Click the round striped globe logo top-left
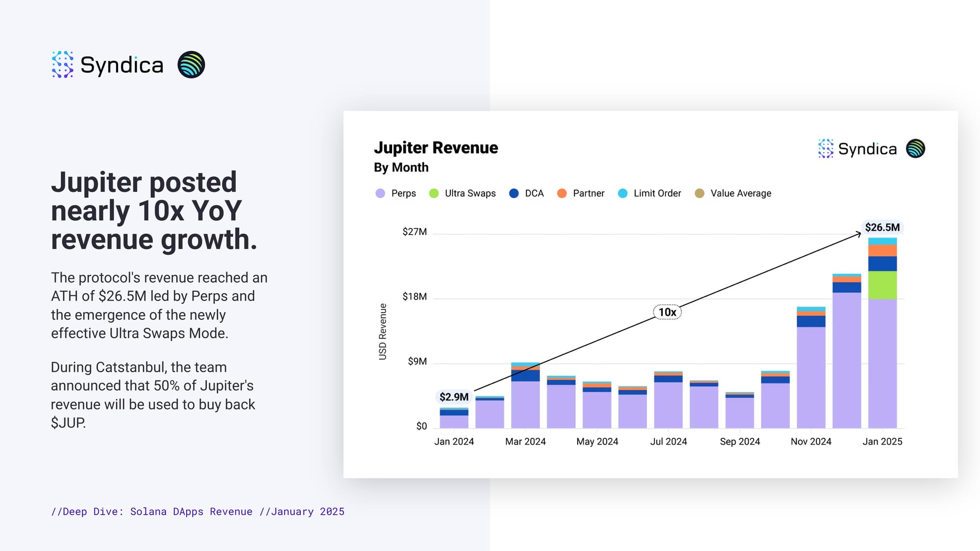The height and width of the screenshot is (551, 980). click(x=191, y=65)
